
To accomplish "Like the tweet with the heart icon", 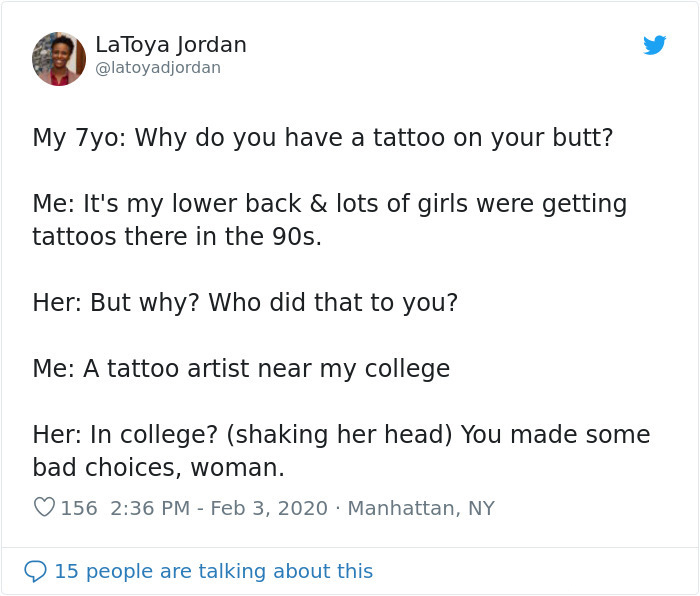I will click(44, 508).
